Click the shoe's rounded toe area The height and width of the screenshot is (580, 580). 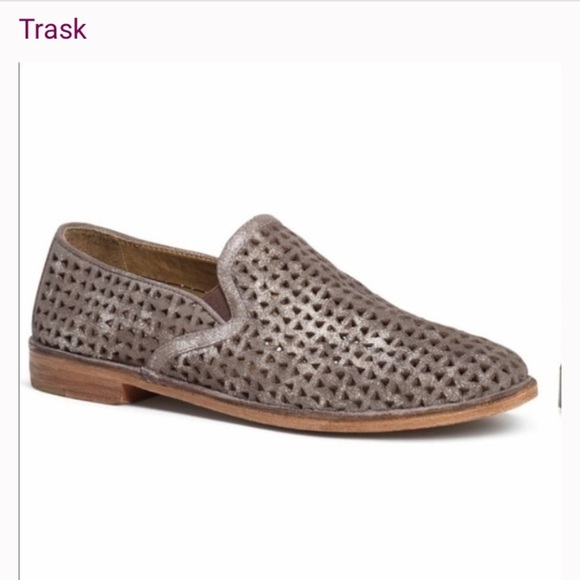point(496,374)
